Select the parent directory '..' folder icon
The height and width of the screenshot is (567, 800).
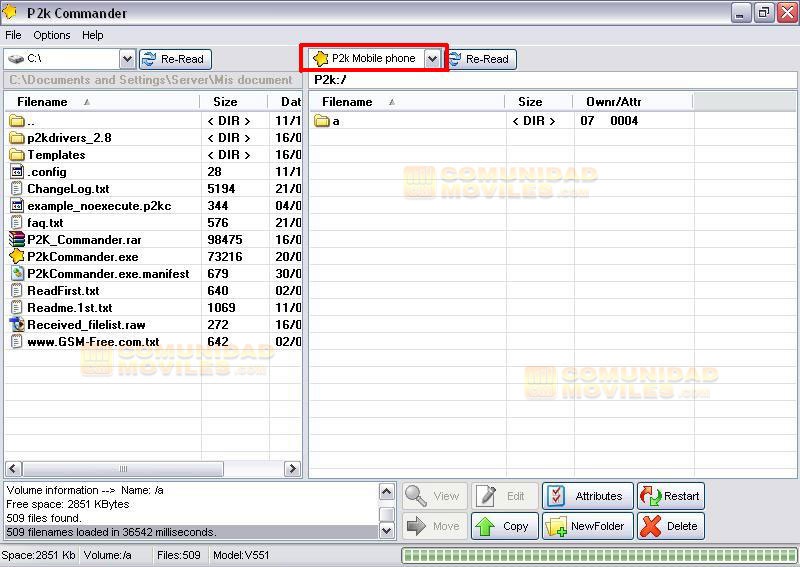pyautogui.click(x=17, y=121)
